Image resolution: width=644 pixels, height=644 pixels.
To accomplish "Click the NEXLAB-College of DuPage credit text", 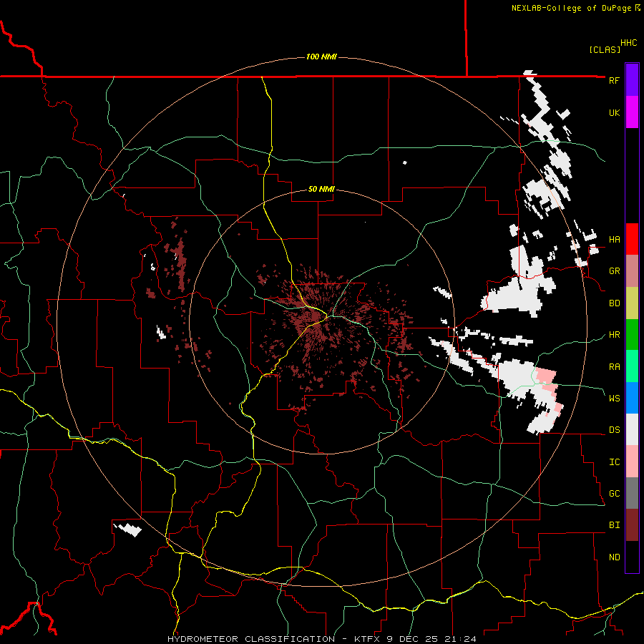I will click(571, 8).
